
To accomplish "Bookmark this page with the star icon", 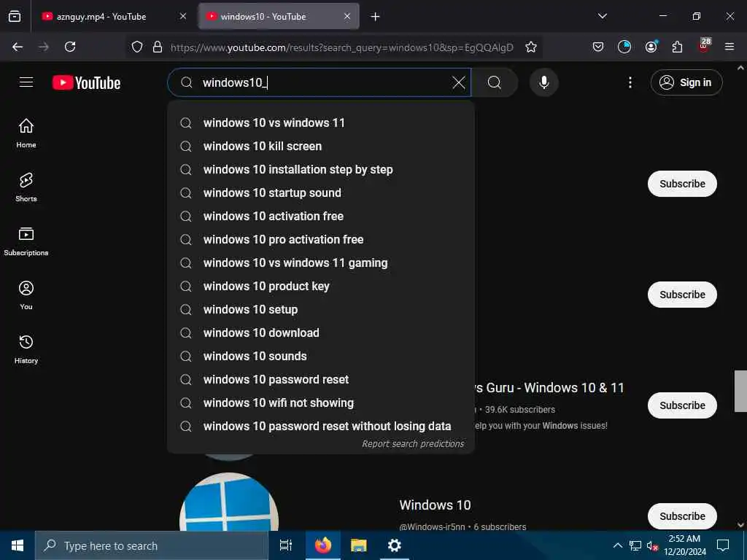I will (531, 47).
